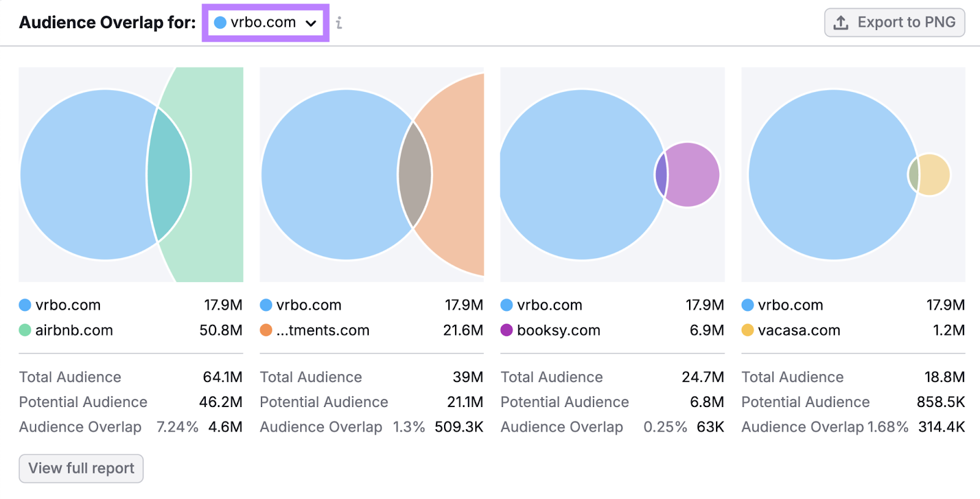This screenshot has width=980, height=499.
Task: Click the 18.8M total audience value
Action: pyautogui.click(x=944, y=377)
